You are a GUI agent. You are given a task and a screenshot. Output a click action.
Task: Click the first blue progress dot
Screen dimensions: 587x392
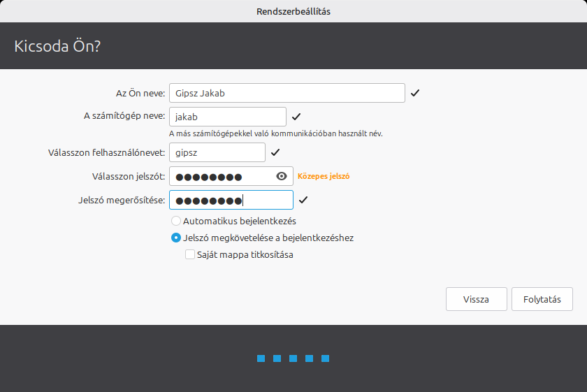coord(261,358)
